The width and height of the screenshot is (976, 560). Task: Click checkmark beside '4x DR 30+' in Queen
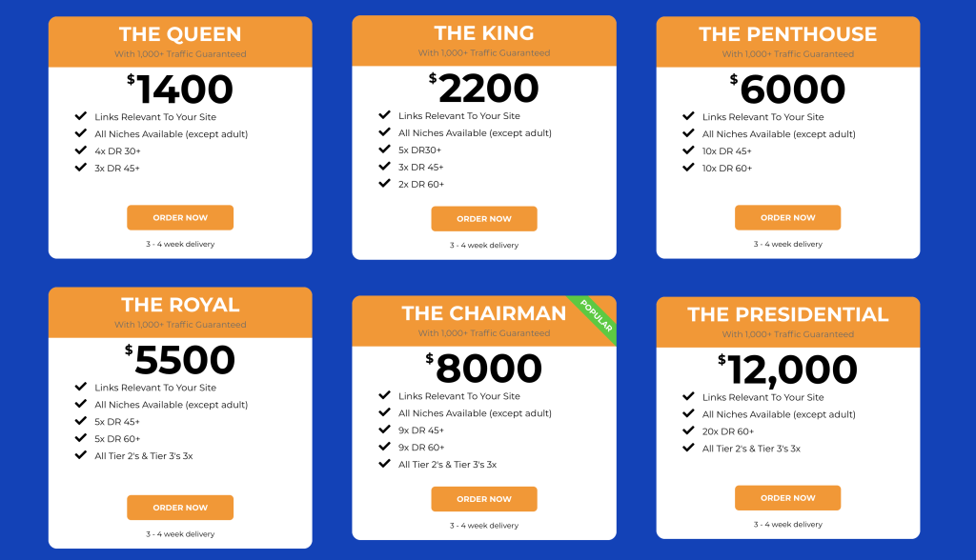coord(81,150)
